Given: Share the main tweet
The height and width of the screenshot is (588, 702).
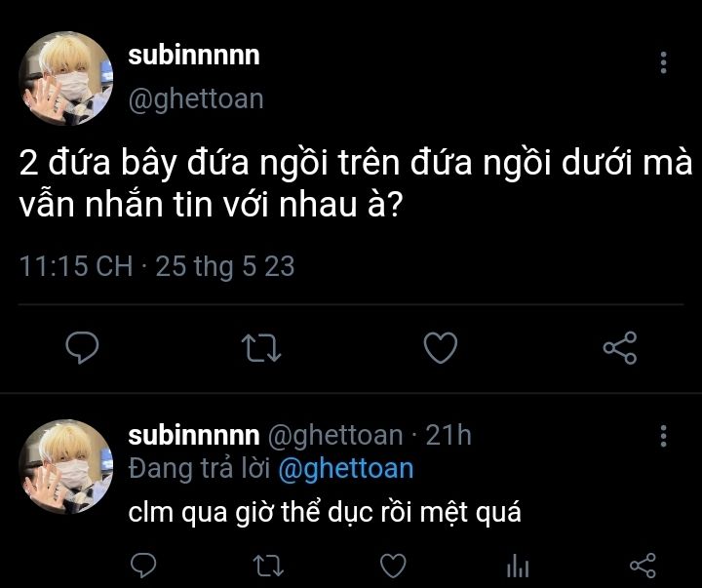Looking at the screenshot, I should click(619, 346).
